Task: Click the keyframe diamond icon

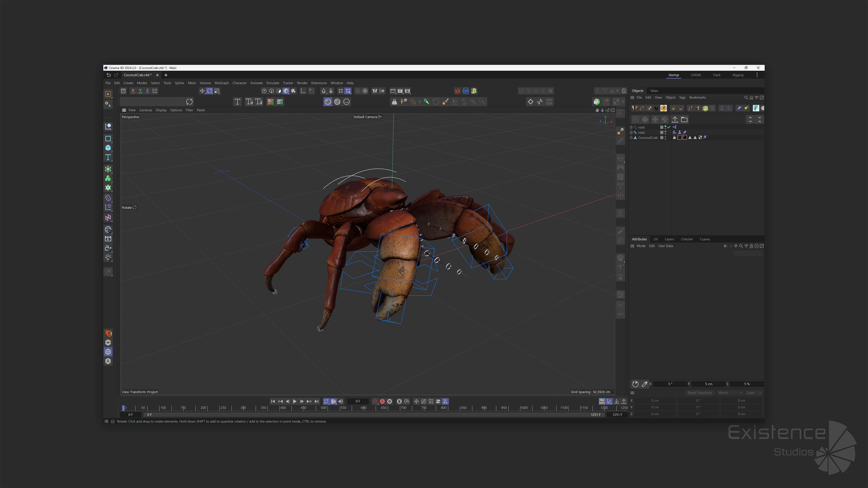Action: click(x=530, y=102)
